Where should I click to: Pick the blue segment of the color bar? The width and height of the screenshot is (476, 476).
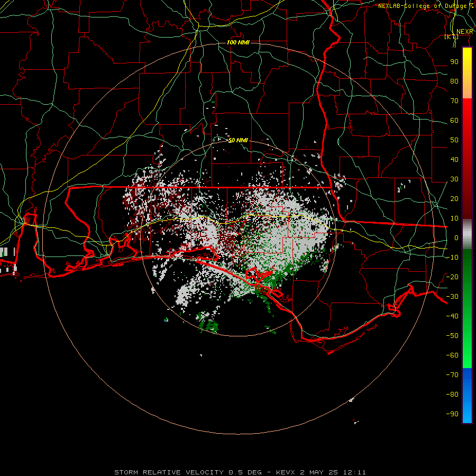point(467,396)
